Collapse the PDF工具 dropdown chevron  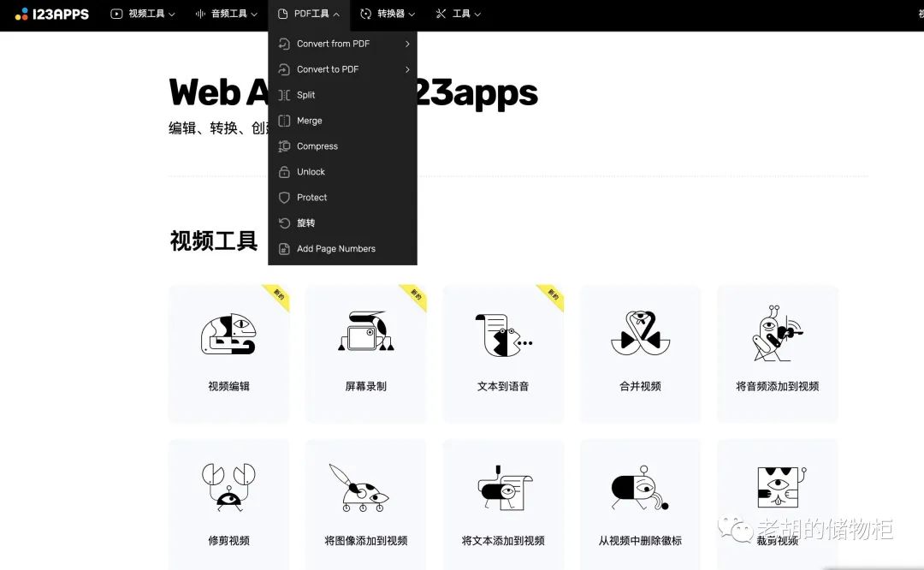click(336, 15)
